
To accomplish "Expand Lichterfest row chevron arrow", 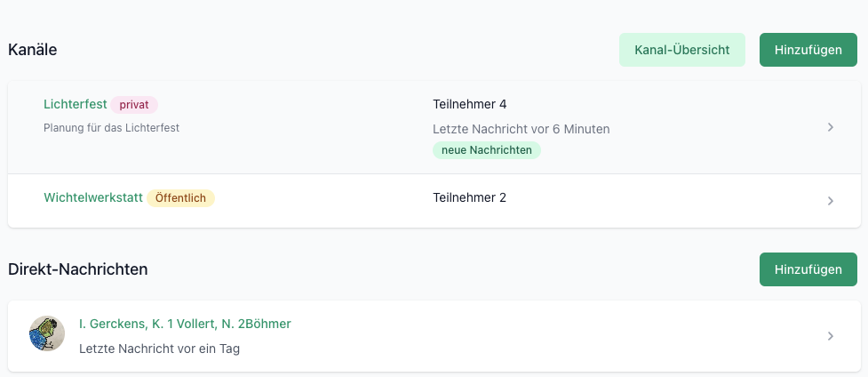I will [831, 127].
